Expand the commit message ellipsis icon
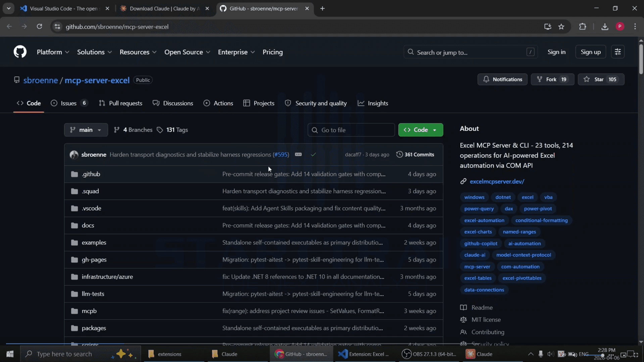 click(x=298, y=155)
